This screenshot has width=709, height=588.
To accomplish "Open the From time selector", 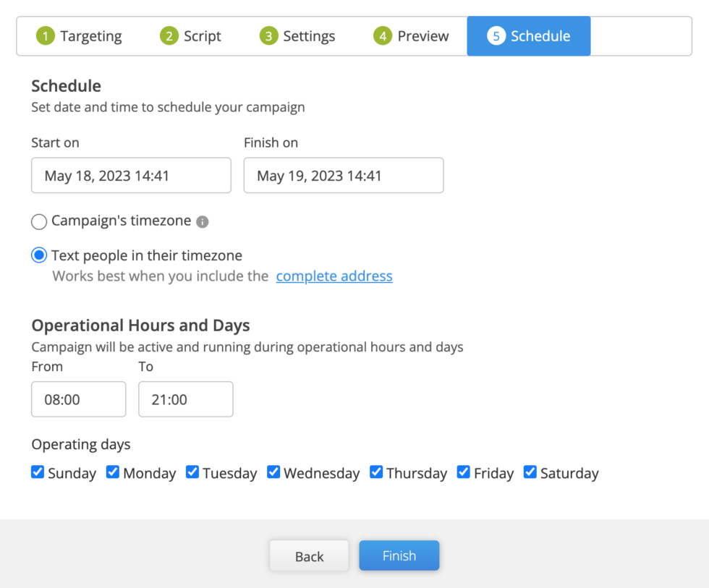I will pos(79,399).
